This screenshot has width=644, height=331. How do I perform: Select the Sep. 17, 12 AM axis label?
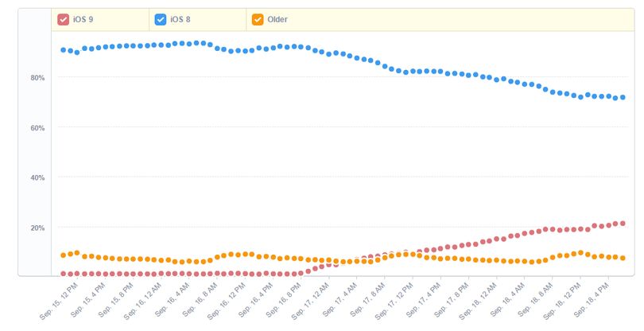point(310,302)
